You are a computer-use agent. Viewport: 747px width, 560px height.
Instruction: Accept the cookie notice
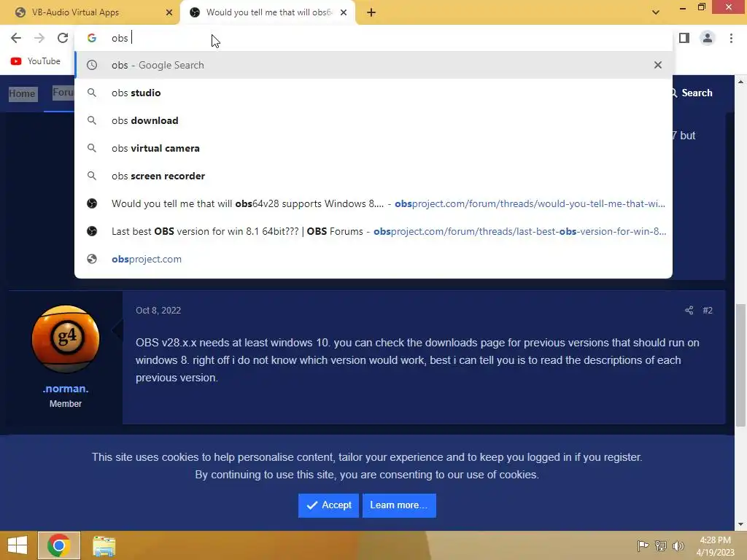coord(328,505)
